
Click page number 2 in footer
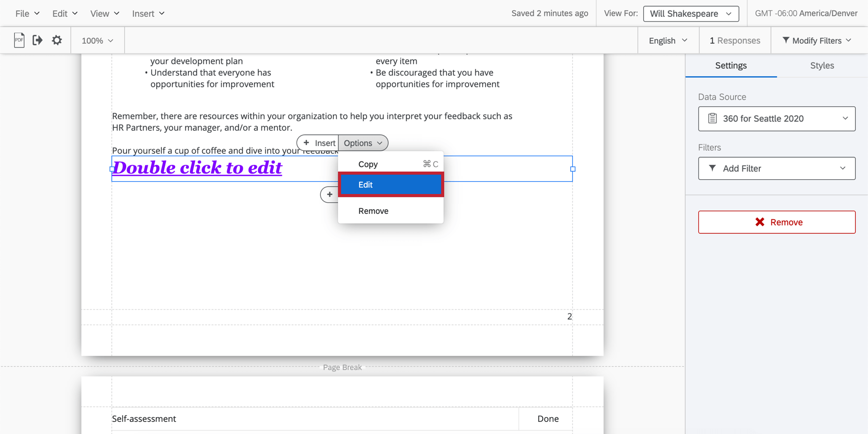[569, 317]
